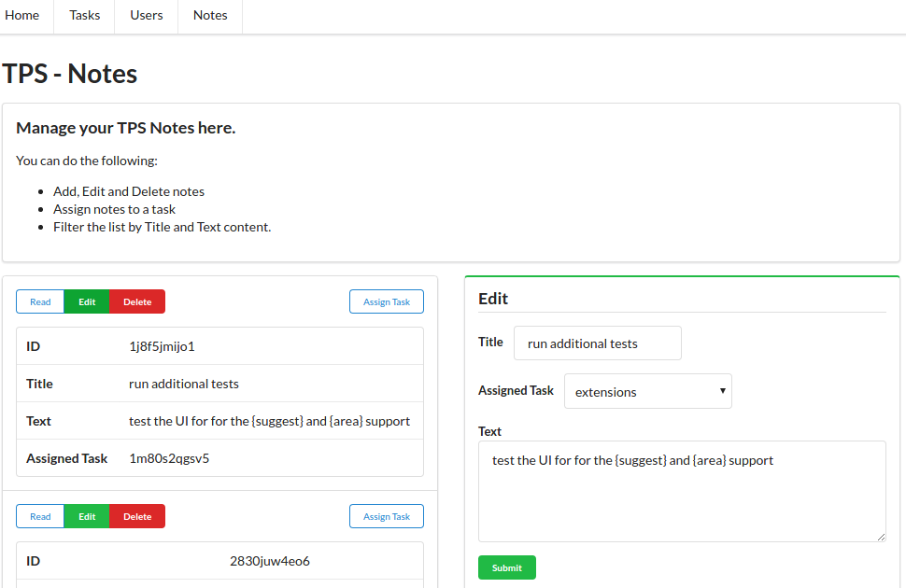
Task: Go to the Tasks page
Action: [x=84, y=16]
